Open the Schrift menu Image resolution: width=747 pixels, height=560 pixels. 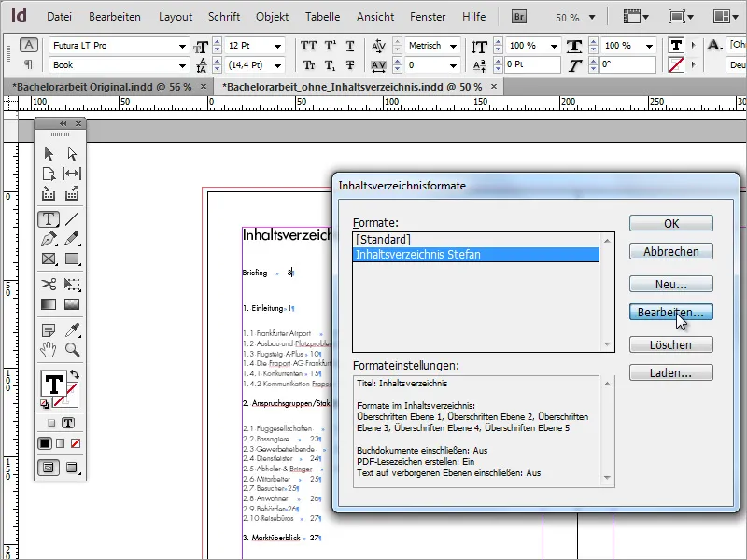click(224, 17)
